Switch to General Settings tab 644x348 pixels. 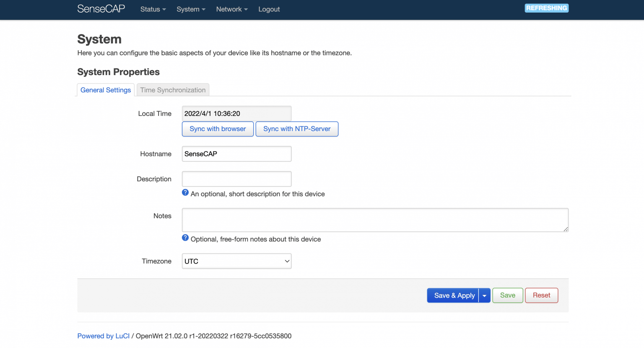tap(106, 90)
